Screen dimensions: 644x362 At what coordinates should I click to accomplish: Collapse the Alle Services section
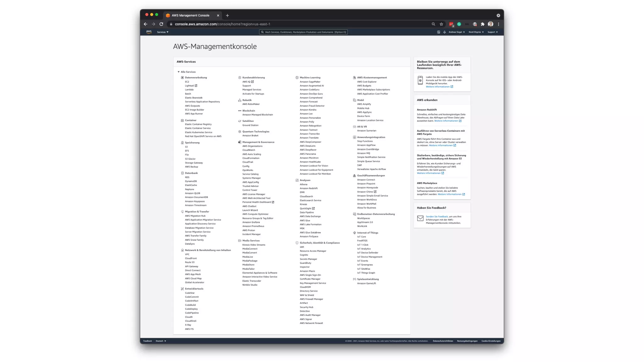point(179,72)
